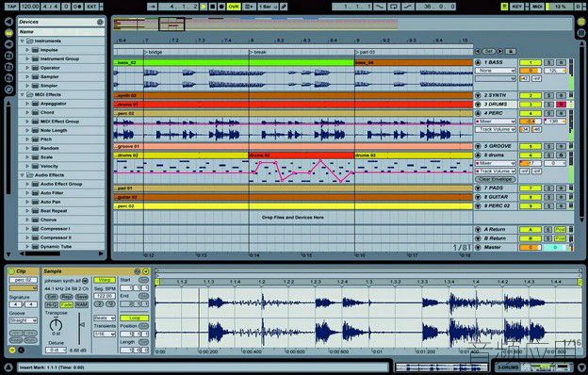
Task: Toggle the clip Loop button
Action: 134,318
